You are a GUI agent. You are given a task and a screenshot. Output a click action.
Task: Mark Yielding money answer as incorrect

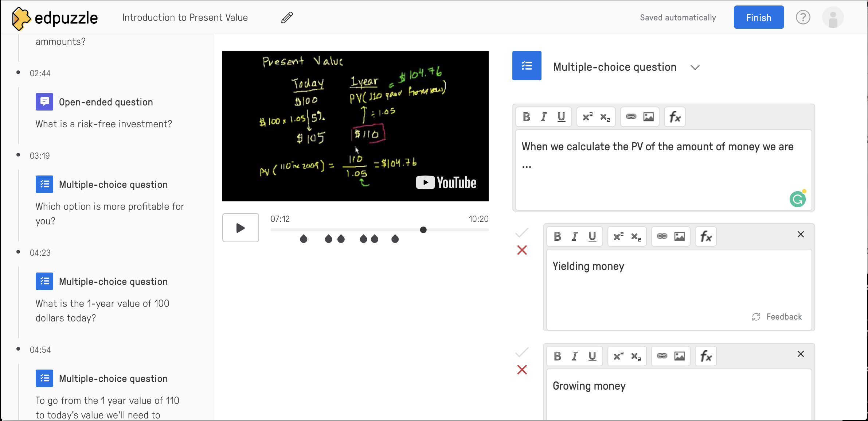522,250
